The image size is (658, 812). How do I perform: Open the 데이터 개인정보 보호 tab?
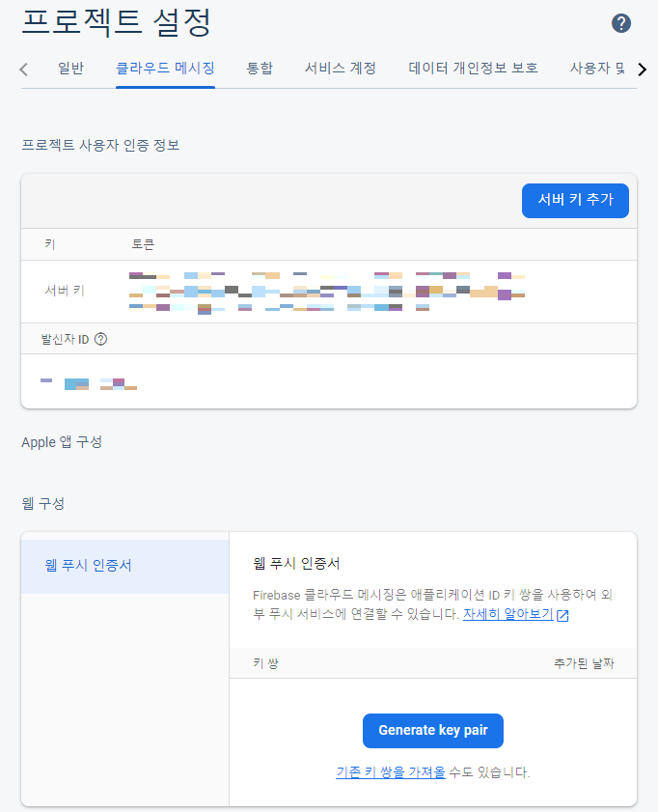coord(474,69)
